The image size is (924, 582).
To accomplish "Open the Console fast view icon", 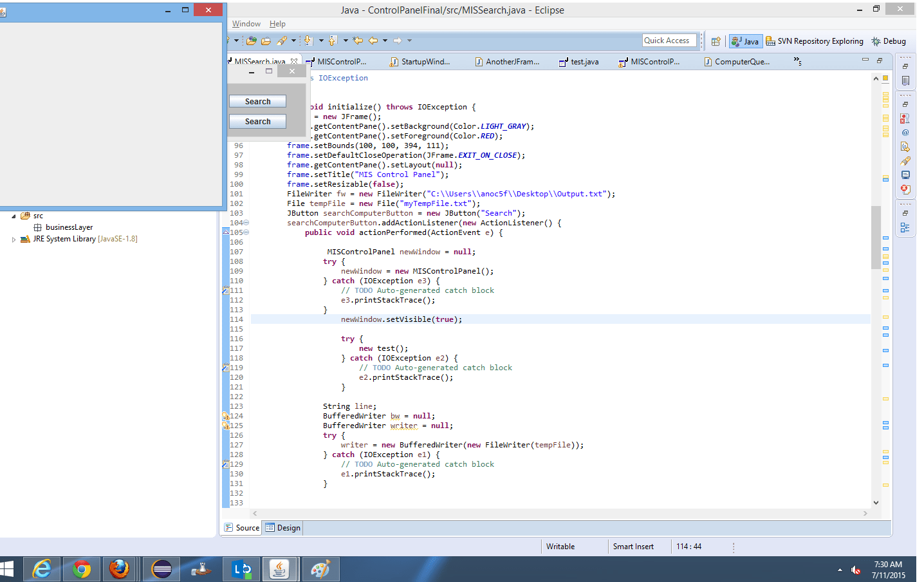I will point(905,175).
